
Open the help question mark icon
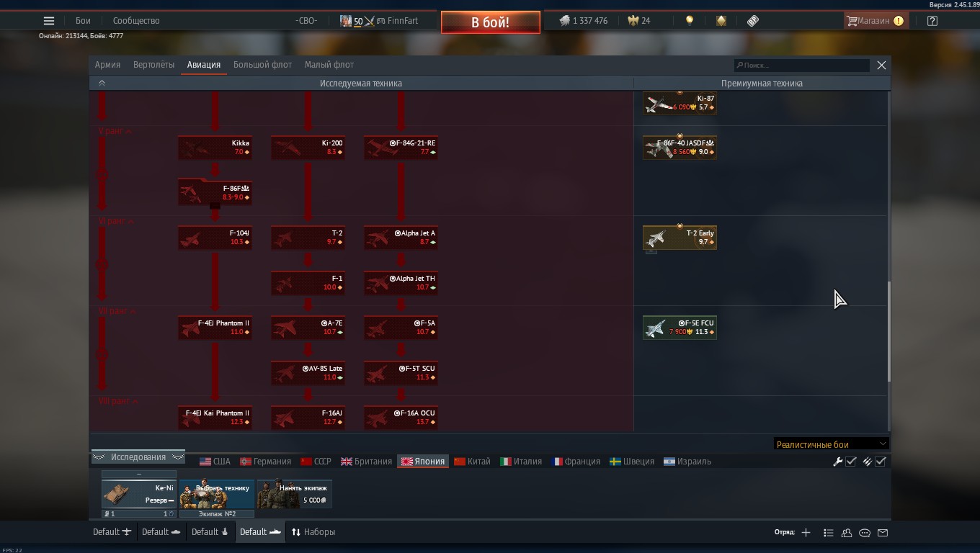click(x=932, y=21)
